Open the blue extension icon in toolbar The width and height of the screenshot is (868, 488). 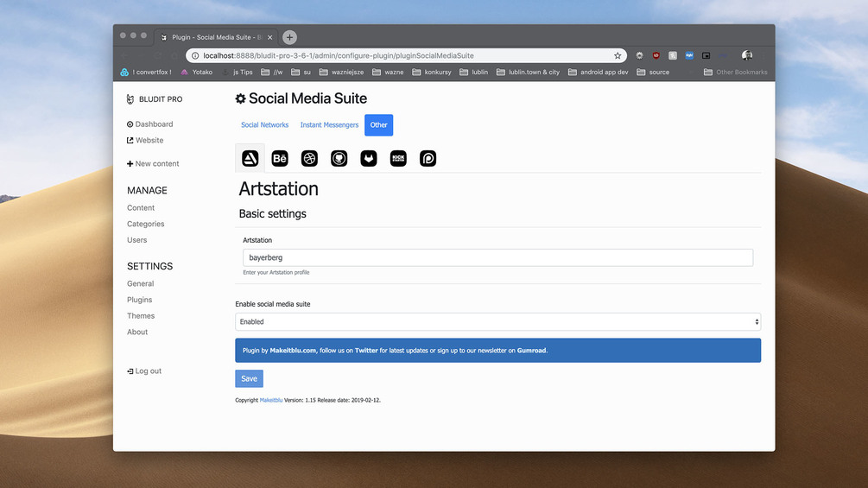pos(689,55)
